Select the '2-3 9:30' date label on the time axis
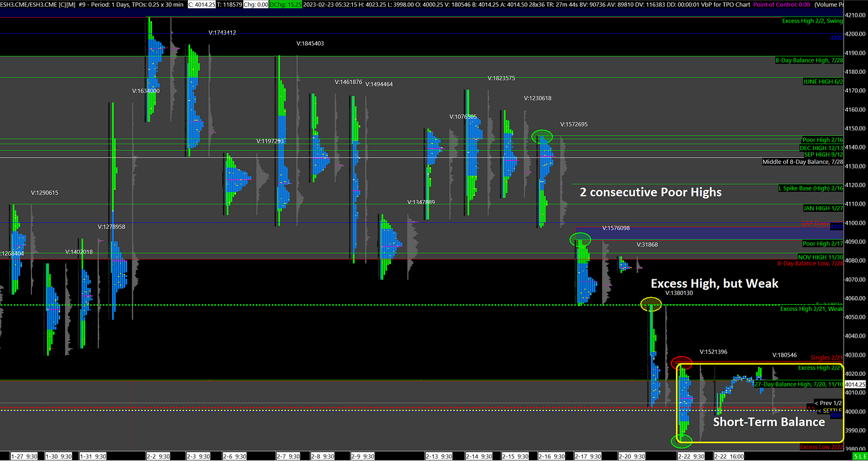 pos(199,456)
